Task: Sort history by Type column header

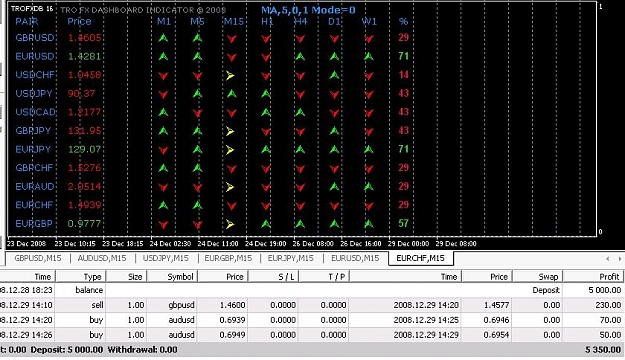Action: click(x=81, y=277)
